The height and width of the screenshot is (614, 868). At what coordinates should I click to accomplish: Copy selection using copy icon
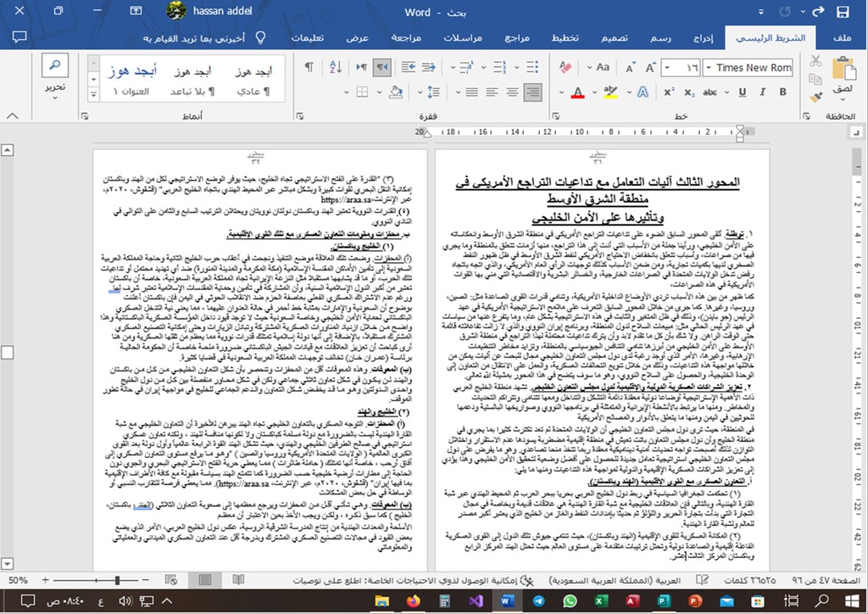click(815, 79)
